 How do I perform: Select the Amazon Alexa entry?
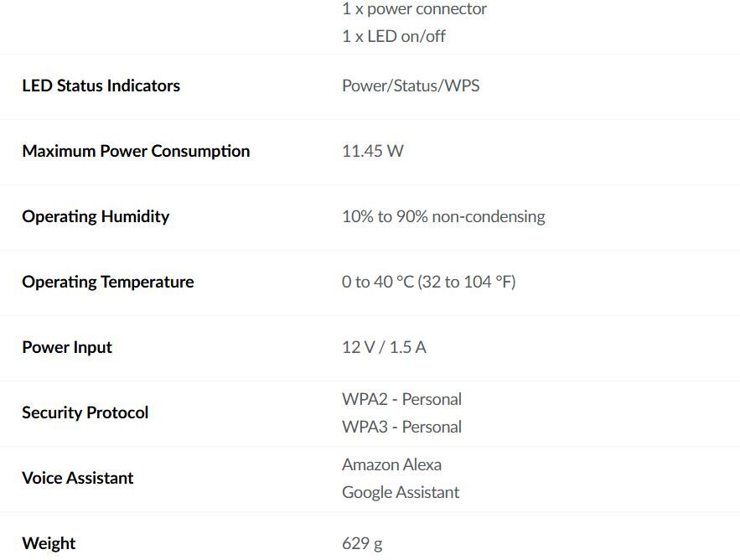391,464
